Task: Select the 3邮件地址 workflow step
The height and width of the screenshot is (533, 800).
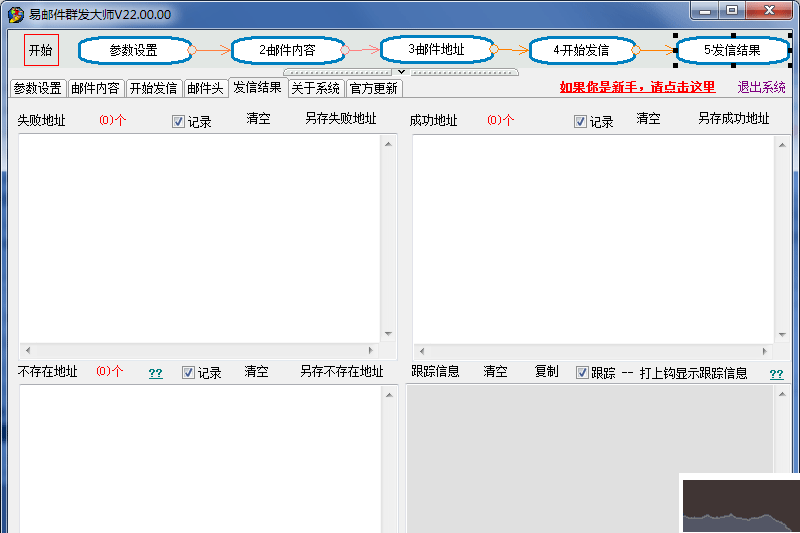Action: tap(436, 49)
